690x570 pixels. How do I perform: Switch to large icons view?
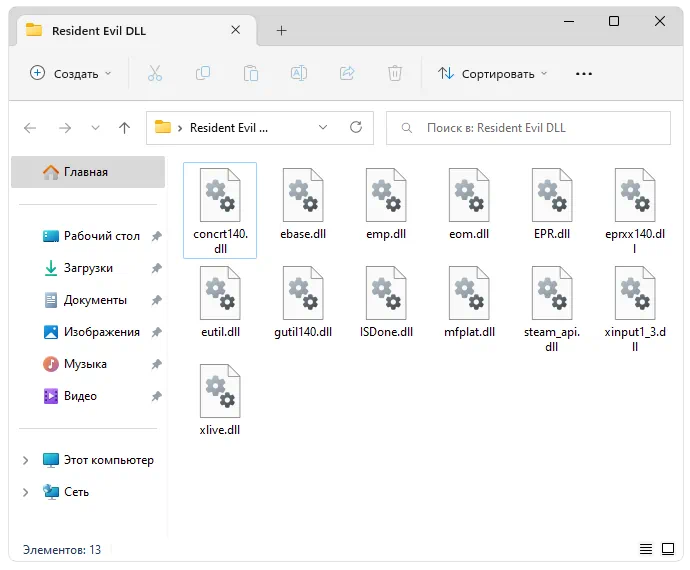pos(668,549)
